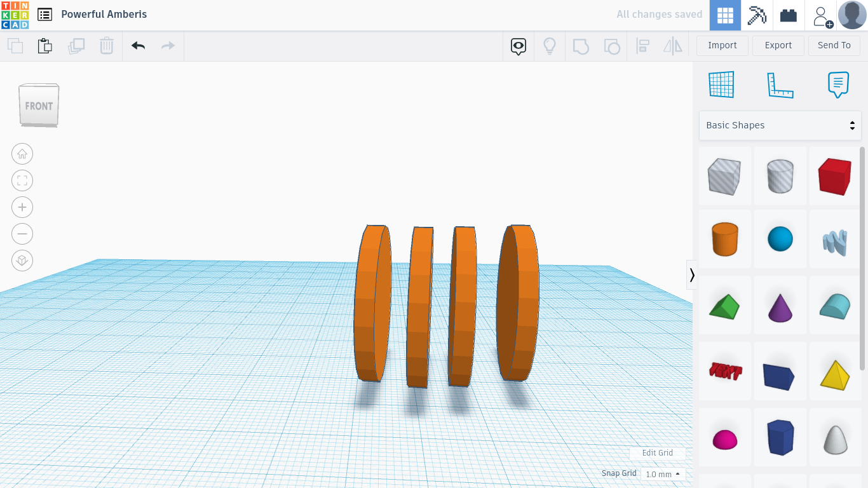Invite people with add-user icon
Image resolution: width=868 pixels, height=488 pixels.
823,16
